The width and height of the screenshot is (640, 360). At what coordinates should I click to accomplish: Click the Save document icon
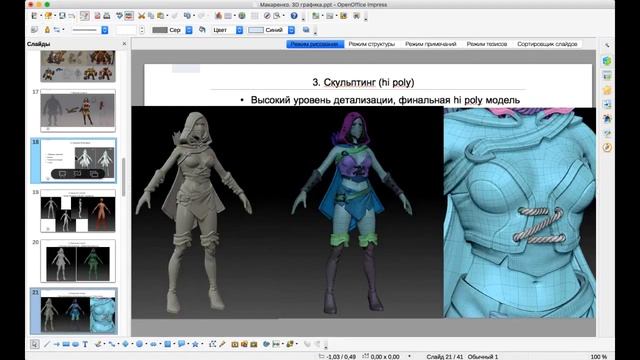(62, 16)
